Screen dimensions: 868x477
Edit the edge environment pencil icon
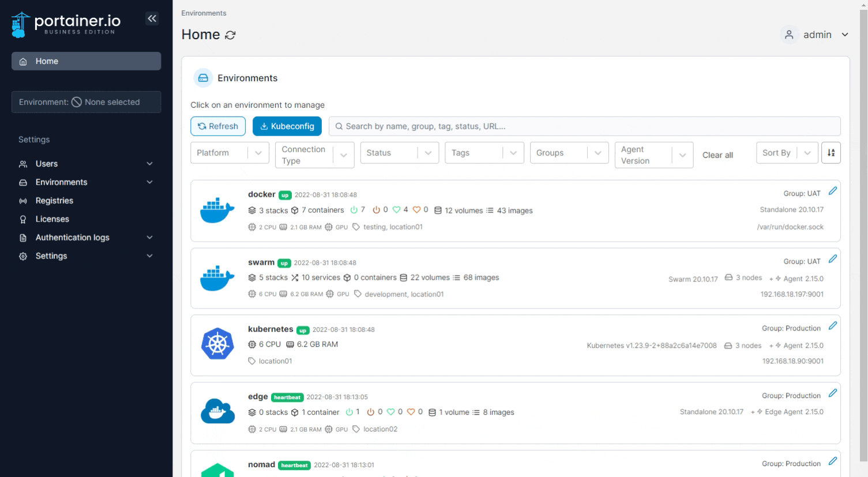point(832,393)
